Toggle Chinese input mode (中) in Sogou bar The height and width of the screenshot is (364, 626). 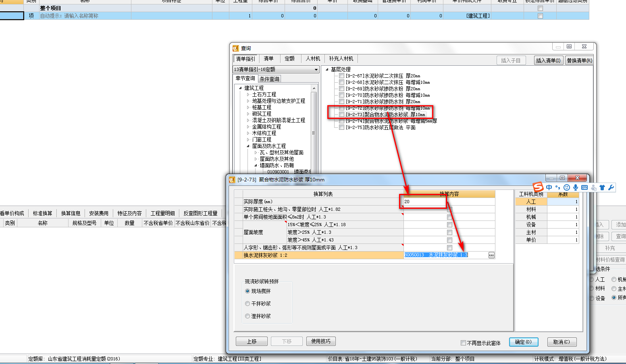(x=549, y=187)
